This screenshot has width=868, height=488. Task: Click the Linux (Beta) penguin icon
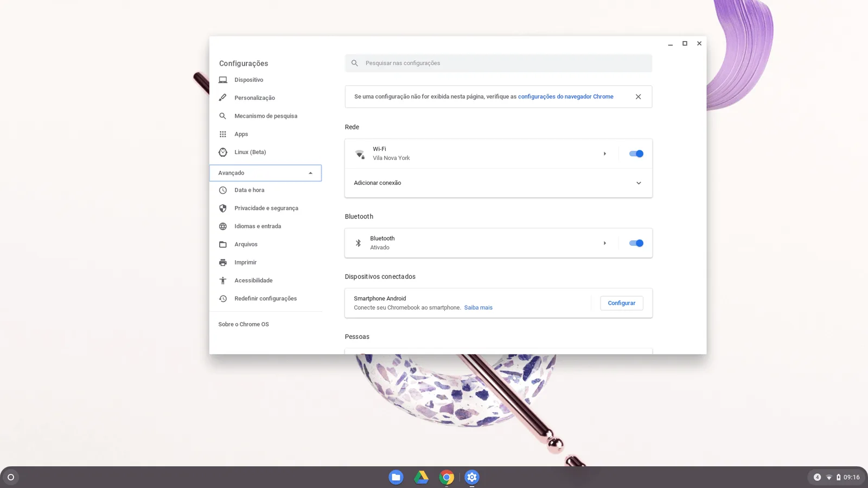point(222,152)
